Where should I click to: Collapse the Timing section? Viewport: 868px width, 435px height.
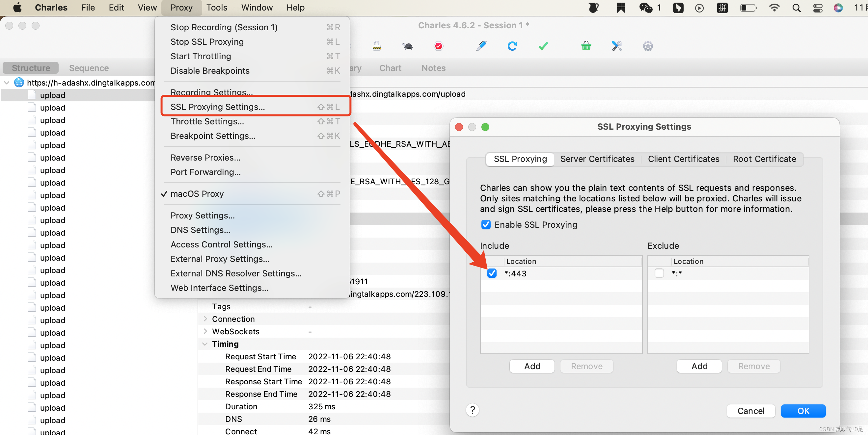pos(205,344)
